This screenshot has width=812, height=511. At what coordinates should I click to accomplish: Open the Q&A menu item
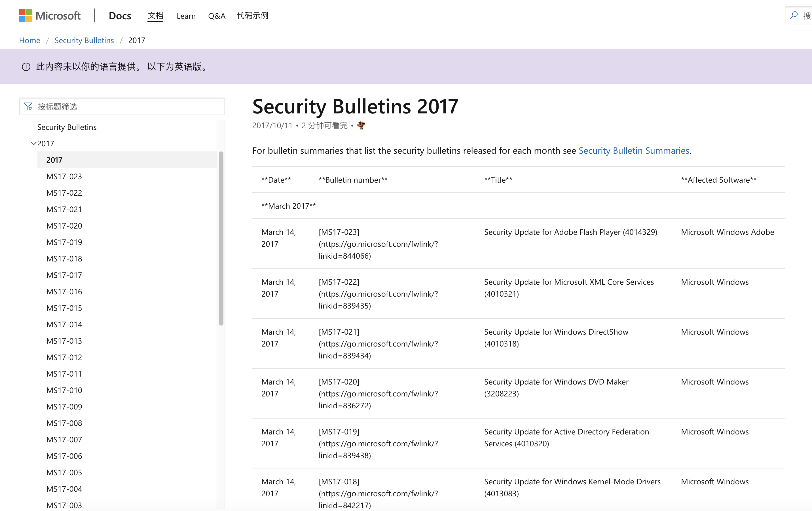click(x=217, y=16)
